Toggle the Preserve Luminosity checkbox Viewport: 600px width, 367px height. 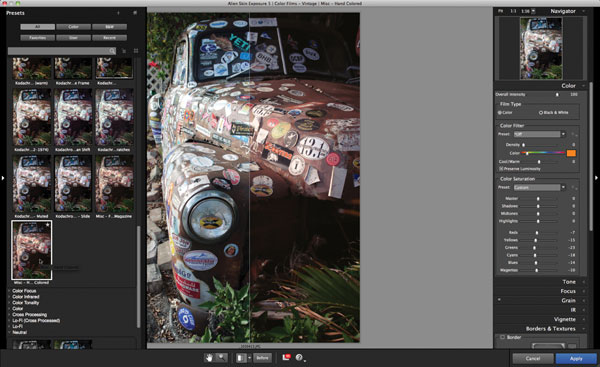pos(501,169)
